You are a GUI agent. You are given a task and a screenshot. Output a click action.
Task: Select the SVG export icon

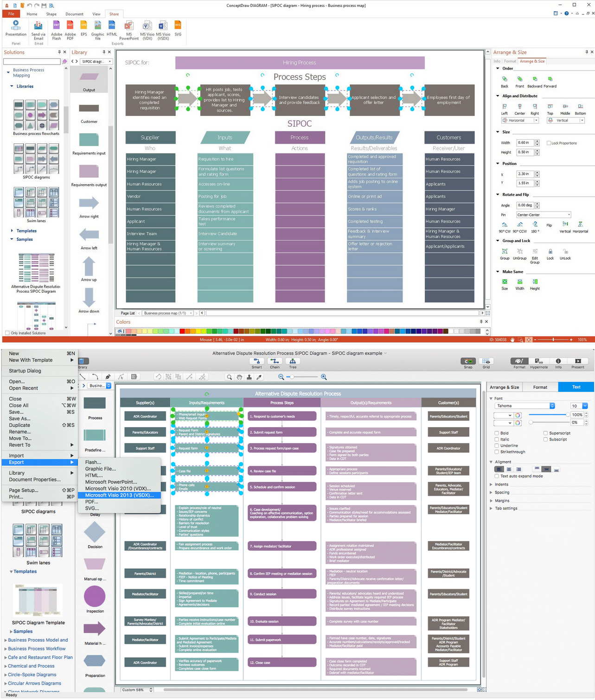(178, 29)
